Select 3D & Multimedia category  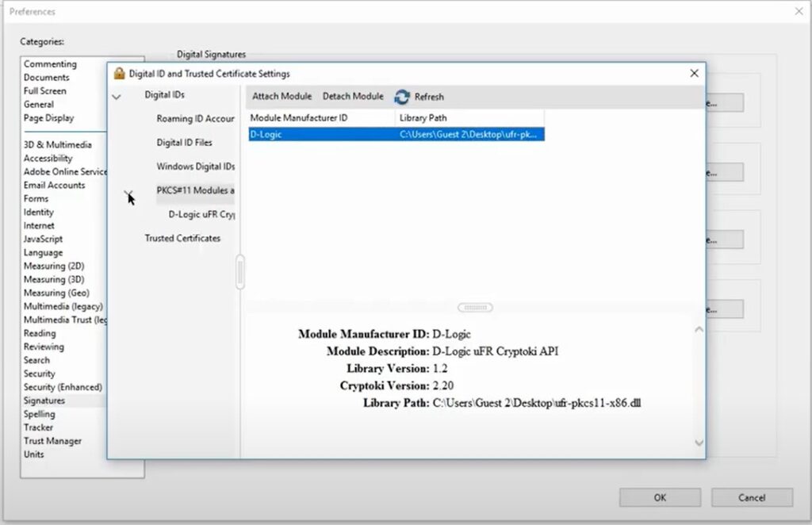[x=57, y=145]
